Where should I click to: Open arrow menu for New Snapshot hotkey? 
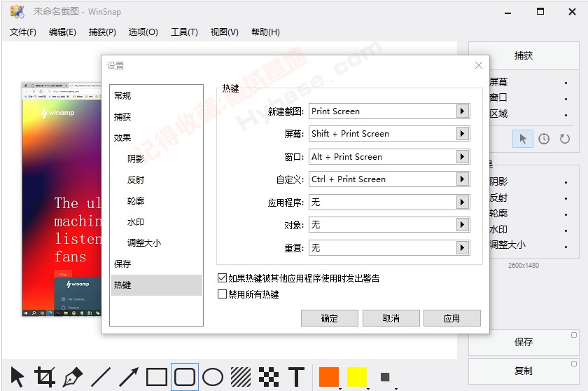pos(463,111)
